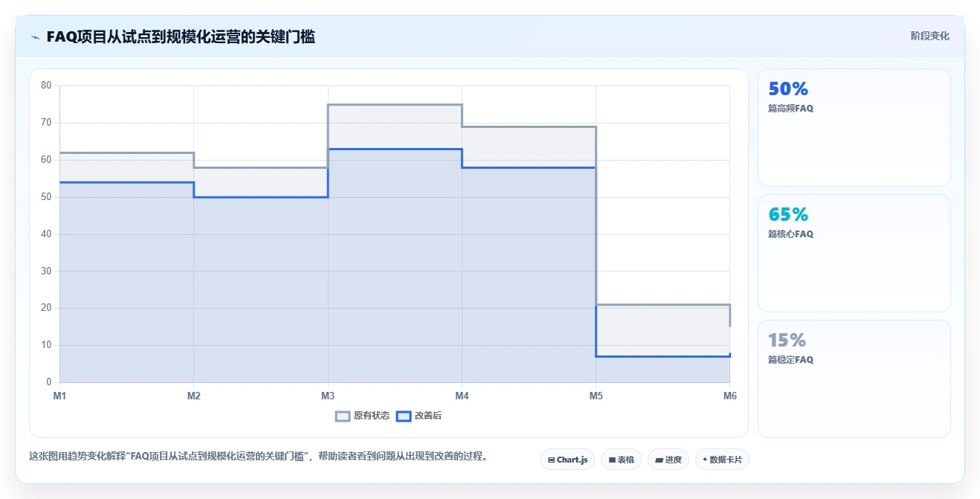Click the gray 原有状态 legend swatch
980x499 pixels.
pyautogui.click(x=343, y=416)
